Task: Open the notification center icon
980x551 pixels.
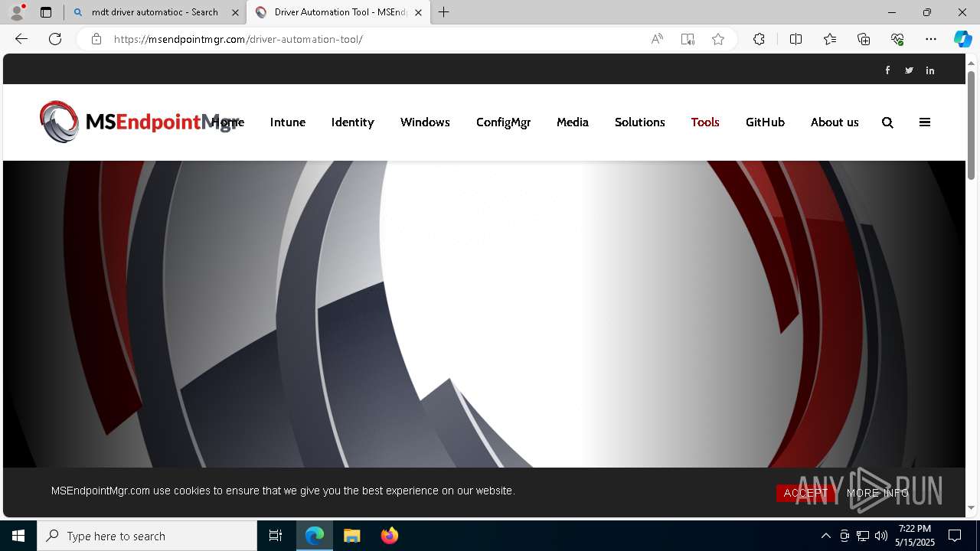Action: pos(955,536)
